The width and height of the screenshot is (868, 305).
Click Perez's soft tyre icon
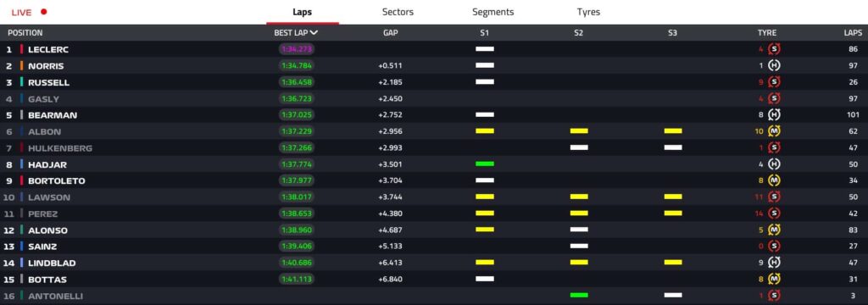tap(775, 213)
